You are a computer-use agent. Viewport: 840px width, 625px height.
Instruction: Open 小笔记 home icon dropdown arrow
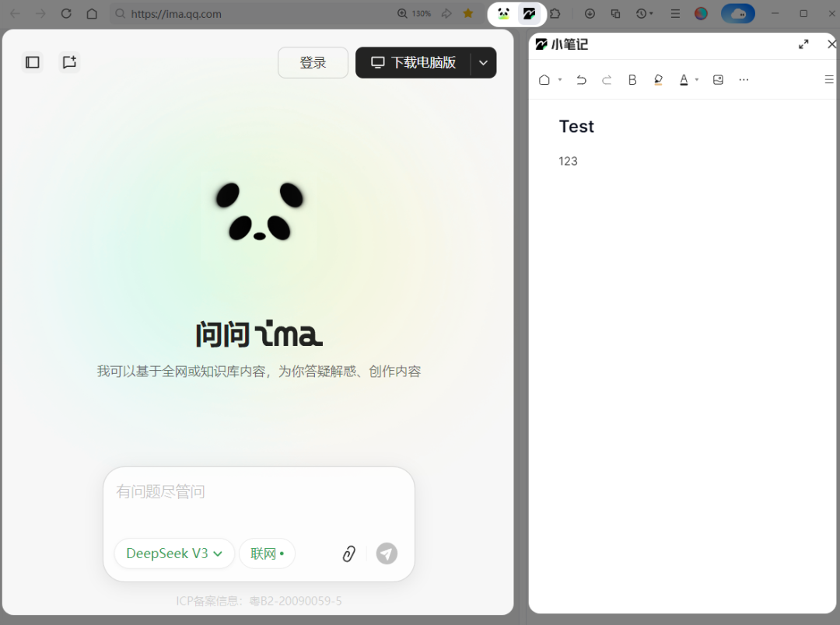(560, 80)
